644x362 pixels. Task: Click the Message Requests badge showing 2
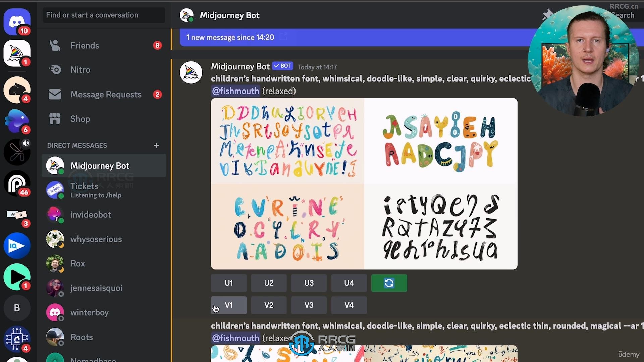pyautogui.click(x=157, y=95)
